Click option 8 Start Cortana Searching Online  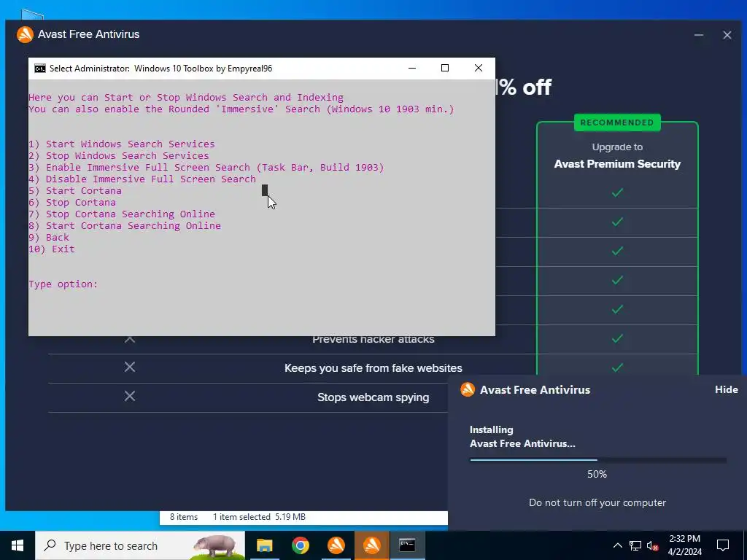click(124, 226)
